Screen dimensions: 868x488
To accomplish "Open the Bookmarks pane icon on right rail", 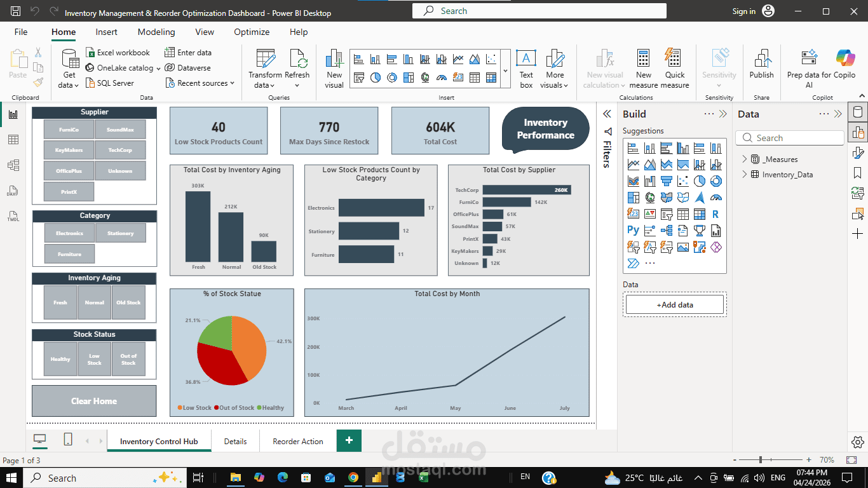I will (858, 173).
